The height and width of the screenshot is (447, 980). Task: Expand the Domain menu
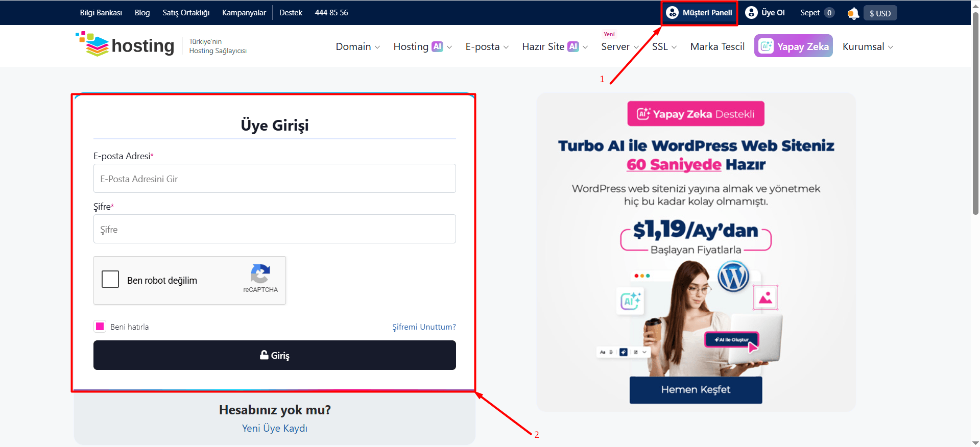point(357,46)
